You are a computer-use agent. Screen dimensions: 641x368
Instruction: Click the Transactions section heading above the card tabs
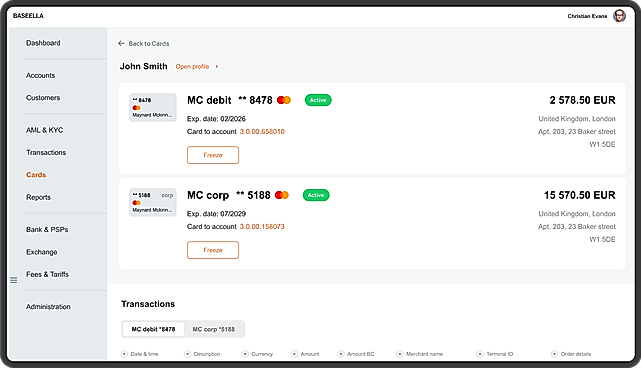(148, 304)
